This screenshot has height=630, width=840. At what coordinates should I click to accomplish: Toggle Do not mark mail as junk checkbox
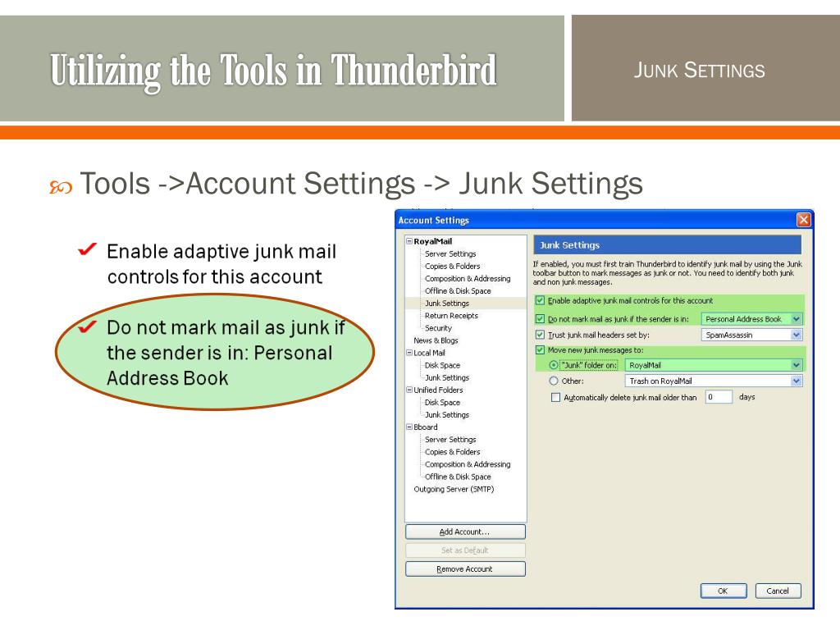540,319
